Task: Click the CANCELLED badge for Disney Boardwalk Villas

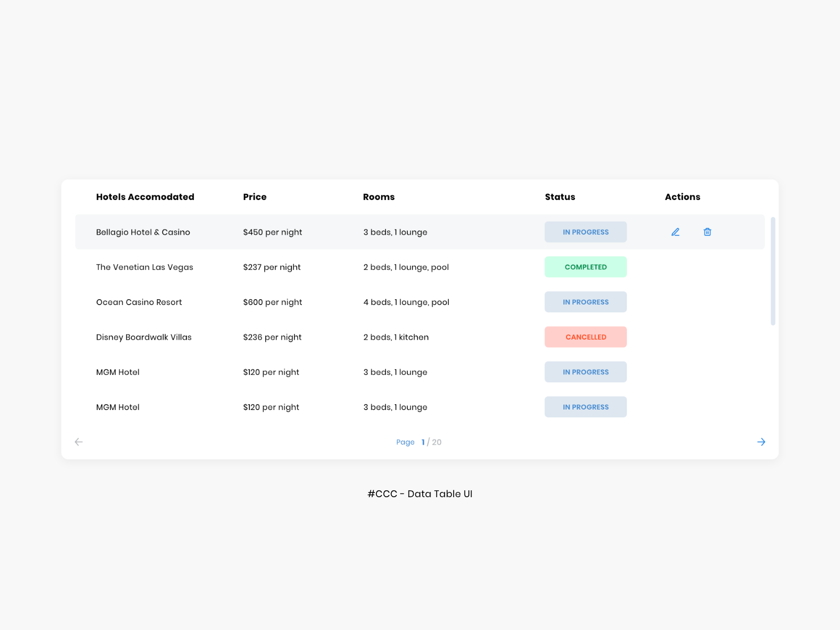Action: coord(585,337)
